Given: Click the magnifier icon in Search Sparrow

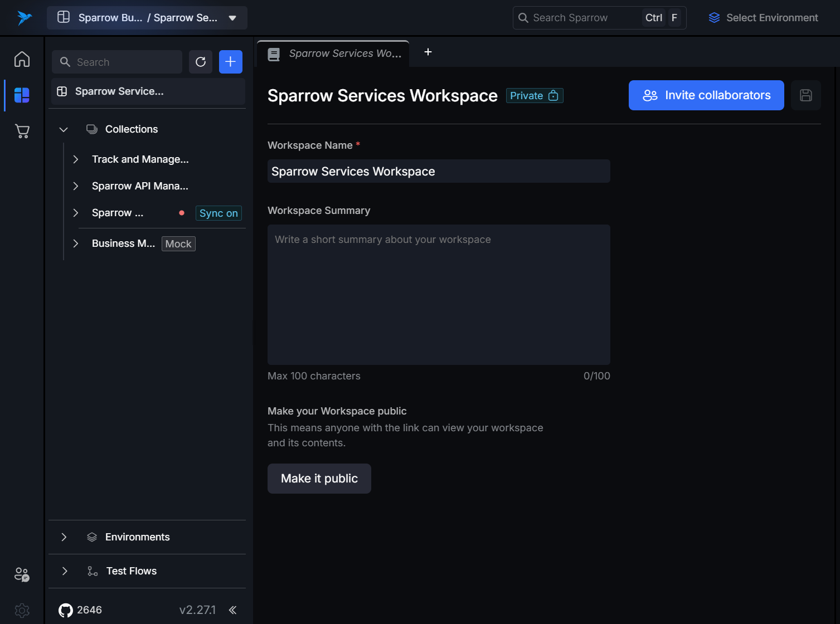Looking at the screenshot, I should tap(523, 18).
